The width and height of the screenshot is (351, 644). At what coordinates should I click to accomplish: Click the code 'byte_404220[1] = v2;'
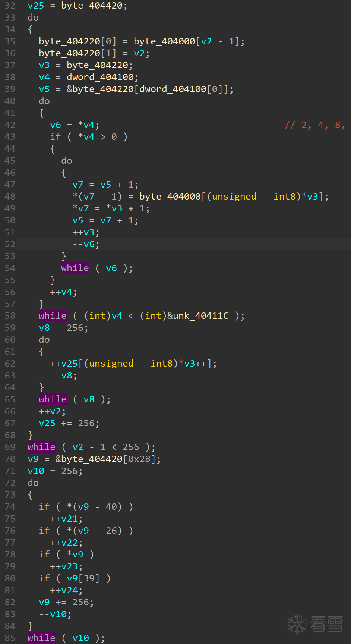point(94,53)
